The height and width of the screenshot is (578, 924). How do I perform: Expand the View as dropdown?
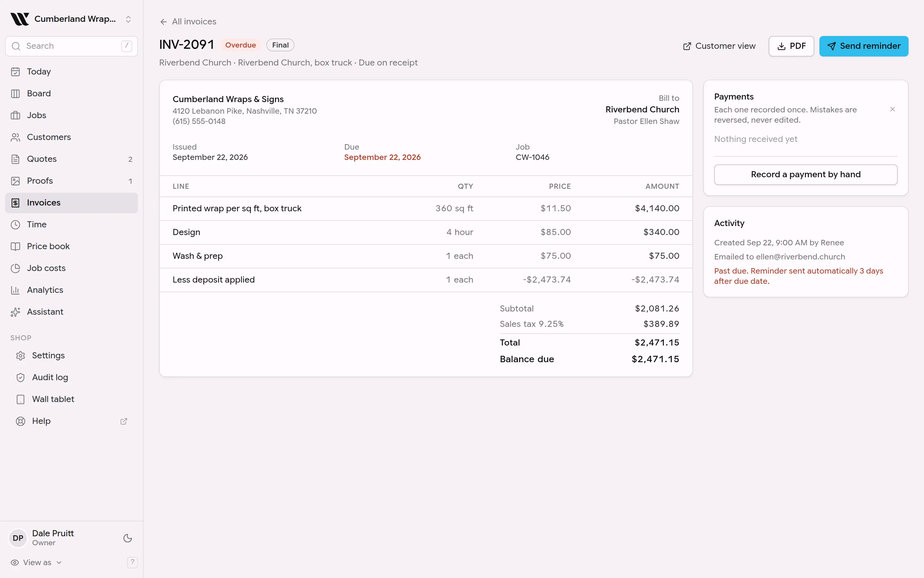[36, 562]
